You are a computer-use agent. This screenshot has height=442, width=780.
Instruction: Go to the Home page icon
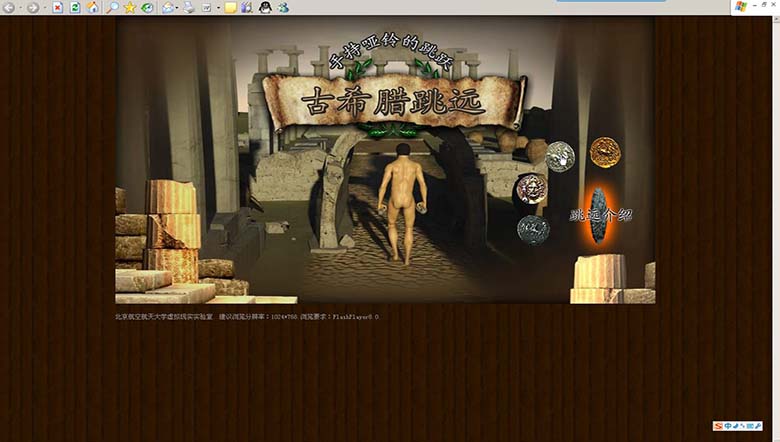[93, 7]
